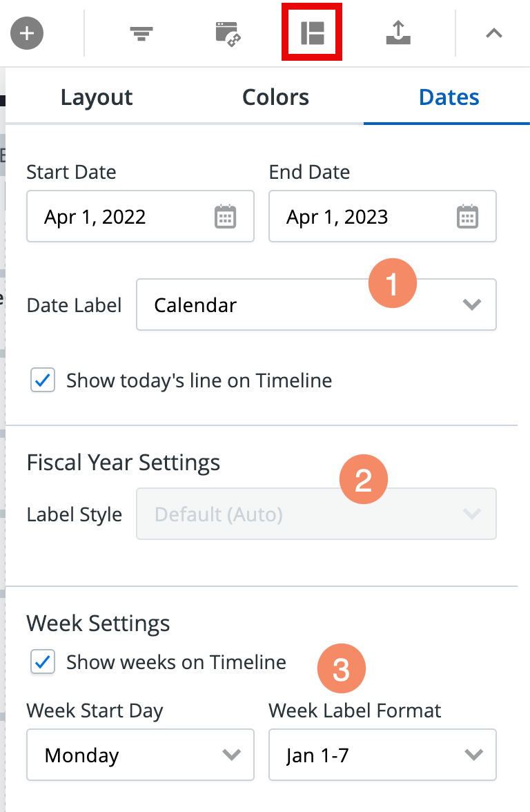Switch to the Colors tab
Screen dimensions: 530x812
275,97
